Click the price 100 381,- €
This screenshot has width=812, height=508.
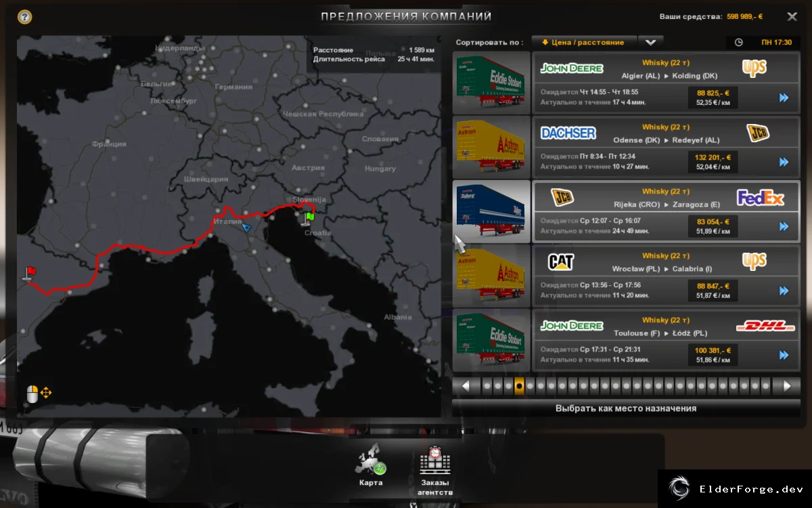click(713, 350)
